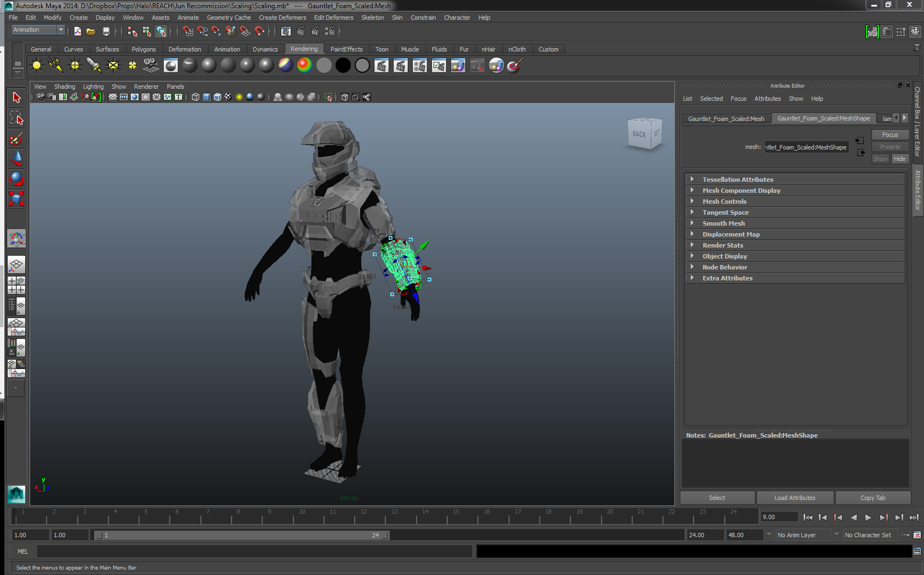Image resolution: width=924 pixels, height=575 pixels.
Task: Open a scene via folder icon
Action: 91,31
